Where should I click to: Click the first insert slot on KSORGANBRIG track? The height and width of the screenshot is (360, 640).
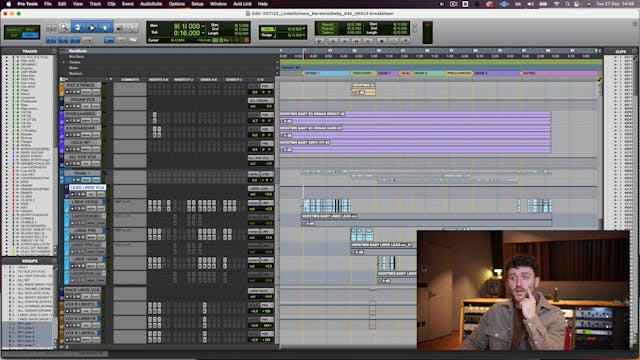154,115
